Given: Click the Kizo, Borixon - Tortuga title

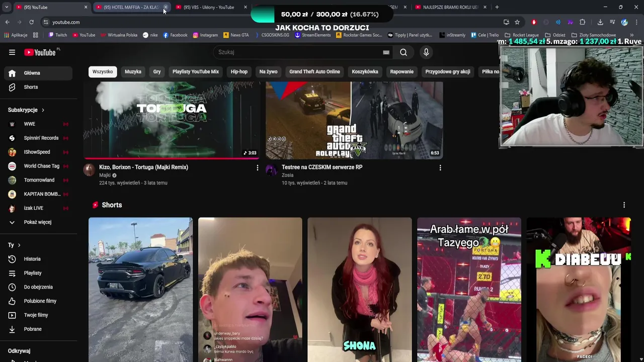Looking at the screenshot, I should coord(143,167).
